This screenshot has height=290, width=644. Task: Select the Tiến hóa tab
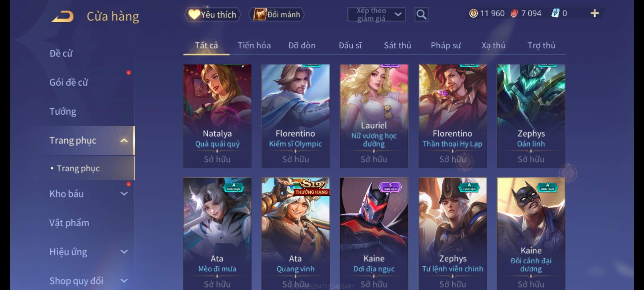[x=254, y=45]
